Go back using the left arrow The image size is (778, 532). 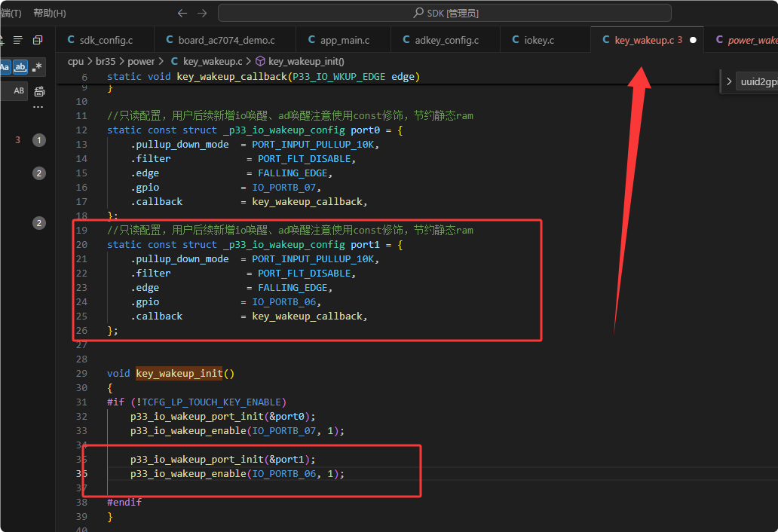pyautogui.click(x=182, y=14)
